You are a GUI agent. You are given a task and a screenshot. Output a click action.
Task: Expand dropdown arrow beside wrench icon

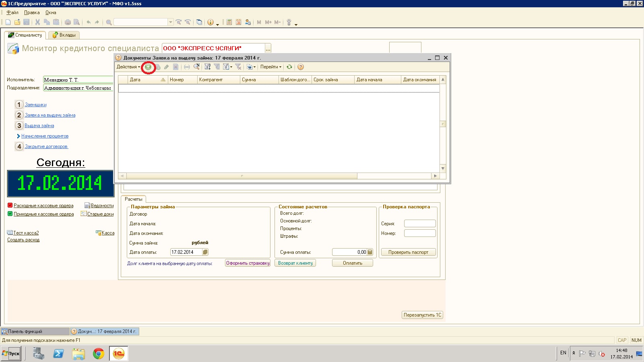tap(296, 24)
